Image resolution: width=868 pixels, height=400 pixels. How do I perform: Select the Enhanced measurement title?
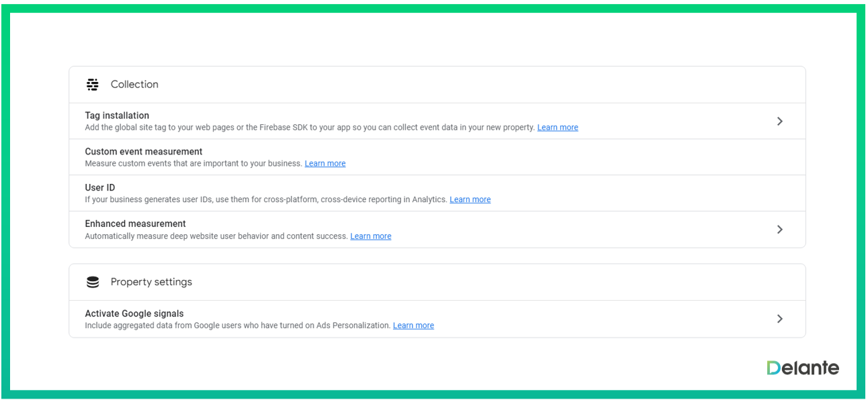(x=135, y=223)
